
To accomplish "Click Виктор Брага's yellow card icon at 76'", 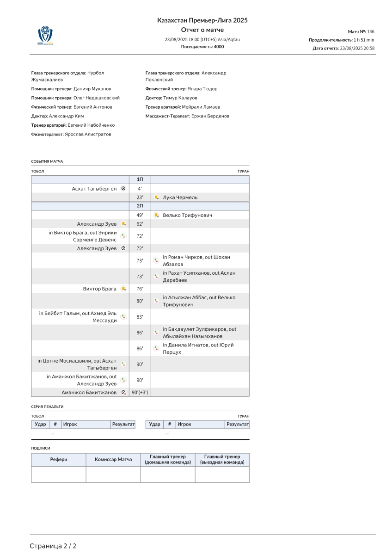I will click(x=123, y=289).
